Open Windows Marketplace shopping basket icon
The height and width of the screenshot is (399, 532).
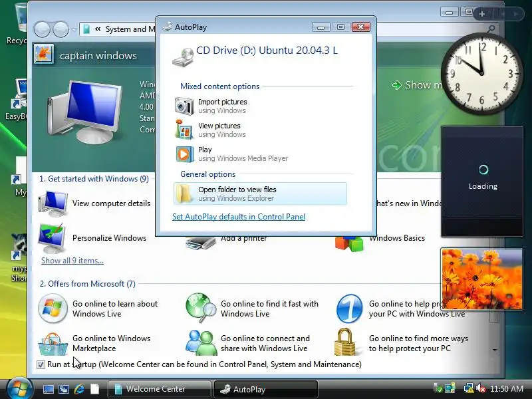click(x=53, y=344)
